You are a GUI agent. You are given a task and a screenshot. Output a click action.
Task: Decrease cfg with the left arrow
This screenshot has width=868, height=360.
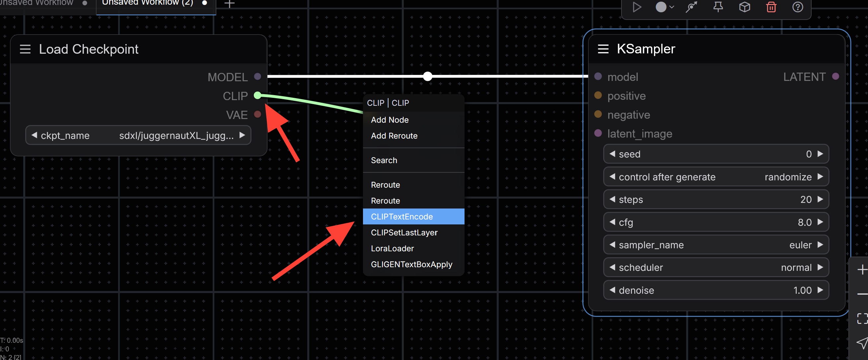click(x=612, y=222)
